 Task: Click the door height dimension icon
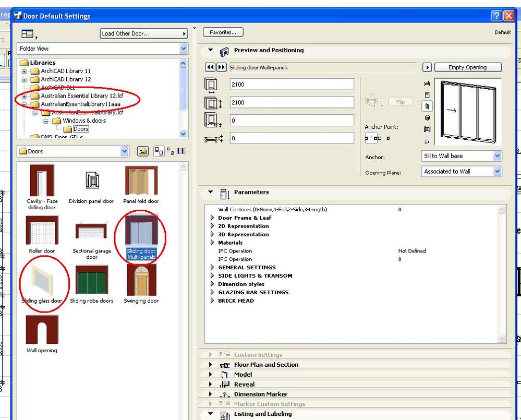click(x=213, y=103)
